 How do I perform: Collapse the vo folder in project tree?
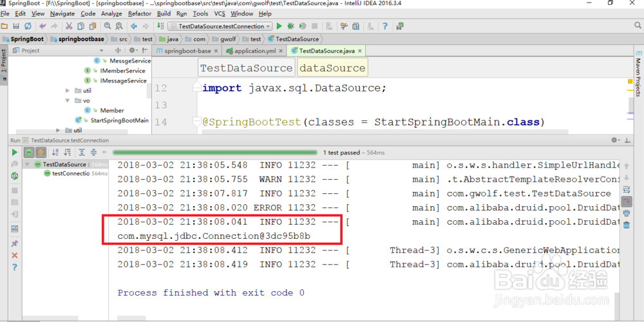pyautogui.click(x=68, y=100)
